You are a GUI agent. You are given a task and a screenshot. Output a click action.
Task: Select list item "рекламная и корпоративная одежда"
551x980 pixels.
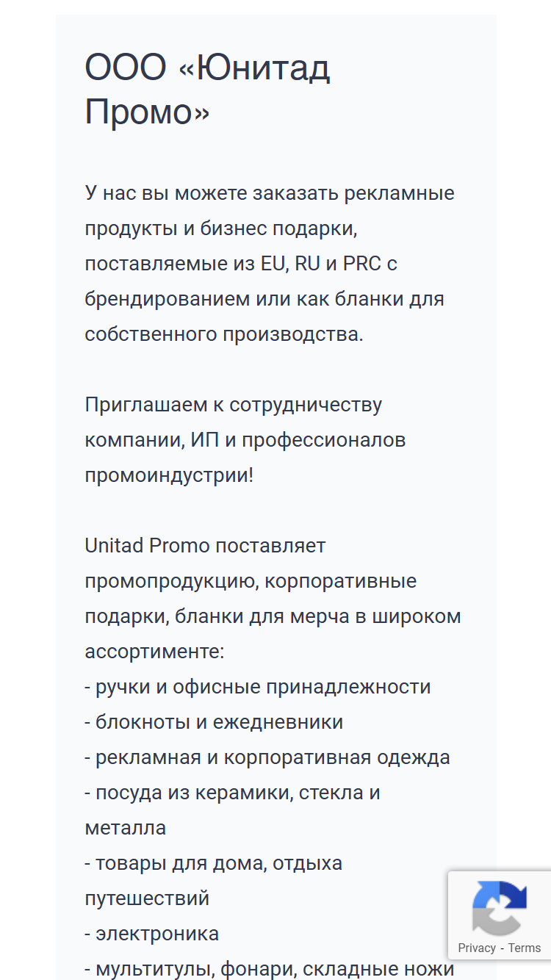click(267, 757)
